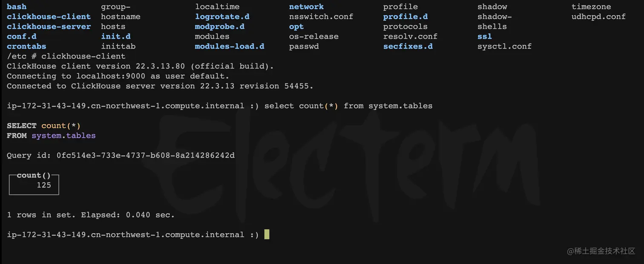Click the modprobe.d directory entry
Viewport: 644px width, 264px height.
[219, 26]
